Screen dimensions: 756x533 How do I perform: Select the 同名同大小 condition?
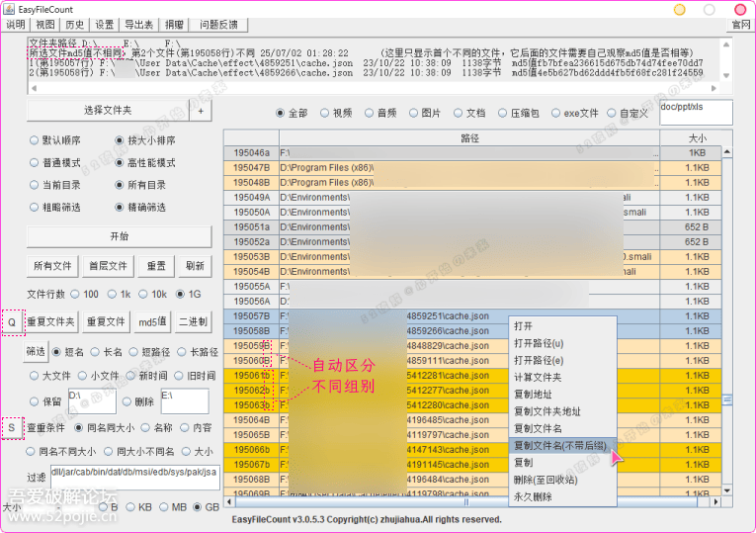point(104,428)
